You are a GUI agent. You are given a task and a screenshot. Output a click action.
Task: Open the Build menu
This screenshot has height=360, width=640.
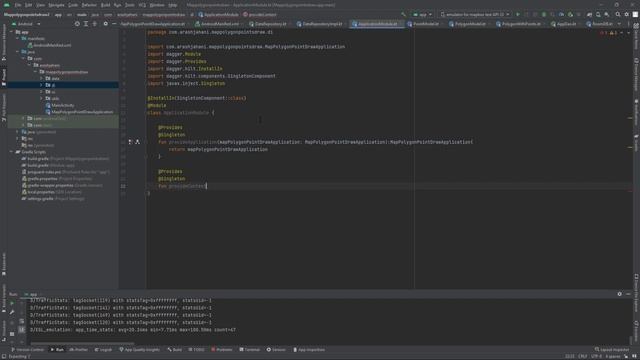coord(105,5)
